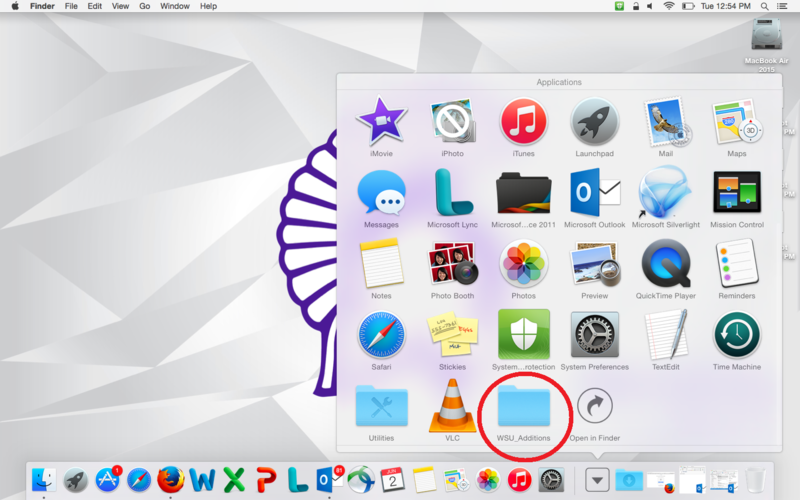
Task: Start Time Machine from the grid
Action: pyautogui.click(x=736, y=335)
